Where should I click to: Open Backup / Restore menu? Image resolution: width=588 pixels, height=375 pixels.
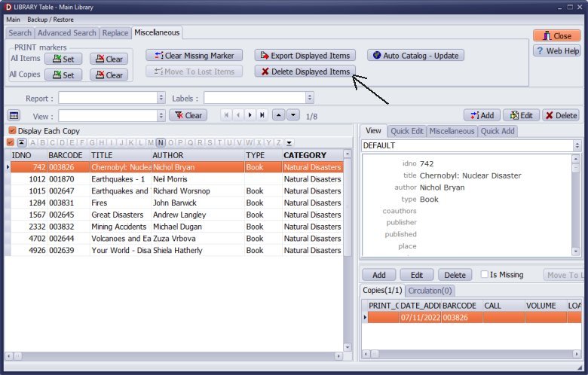51,20
